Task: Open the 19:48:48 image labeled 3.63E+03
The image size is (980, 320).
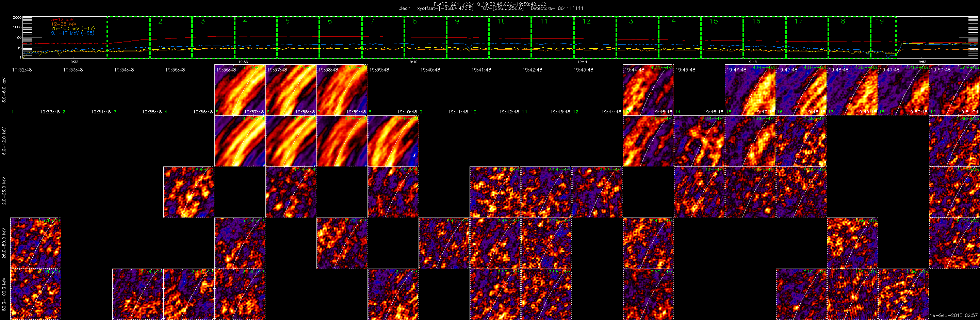Action: [x=852, y=90]
